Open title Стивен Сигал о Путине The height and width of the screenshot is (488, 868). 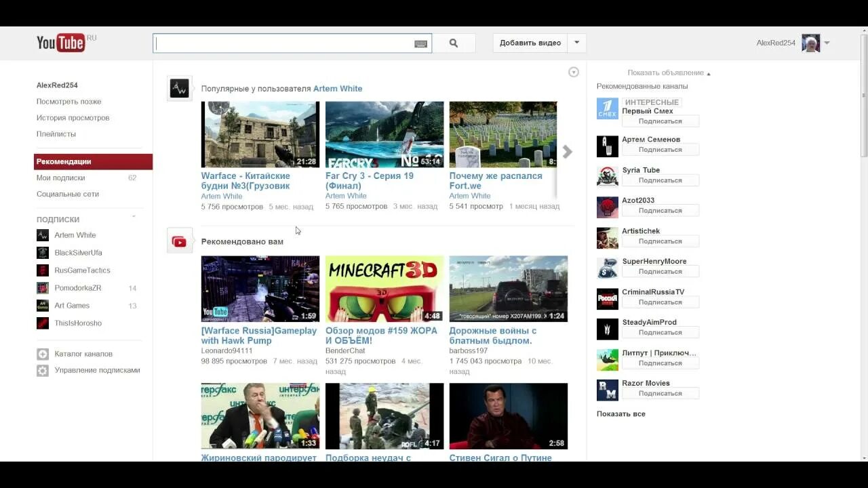500,457
